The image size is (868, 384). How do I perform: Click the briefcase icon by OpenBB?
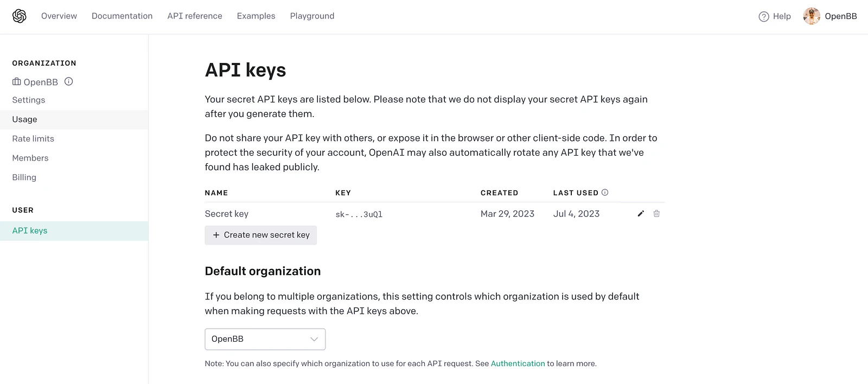point(17,82)
